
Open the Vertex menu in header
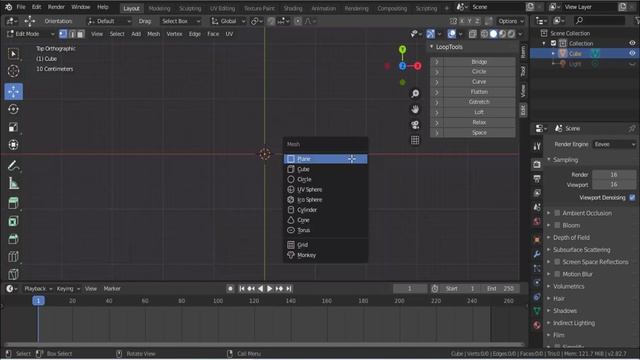click(174, 34)
